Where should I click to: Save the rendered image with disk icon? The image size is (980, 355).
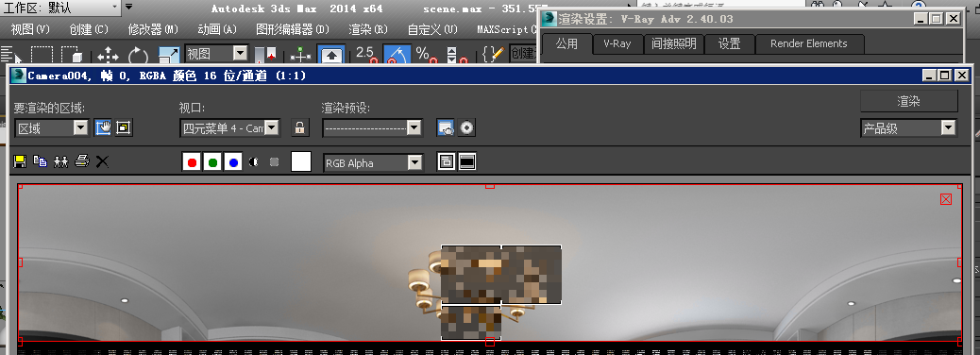point(20,161)
